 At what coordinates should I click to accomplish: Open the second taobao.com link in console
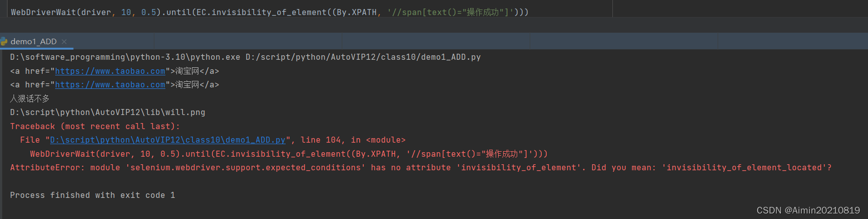[110, 85]
